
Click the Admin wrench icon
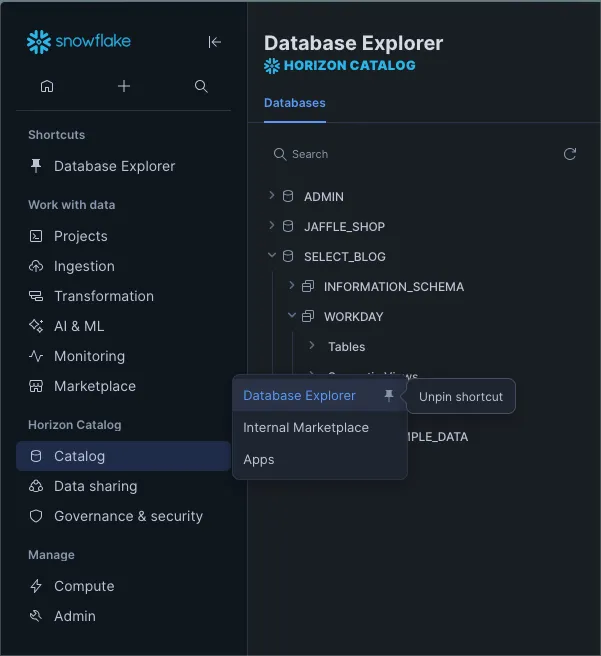[36, 616]
